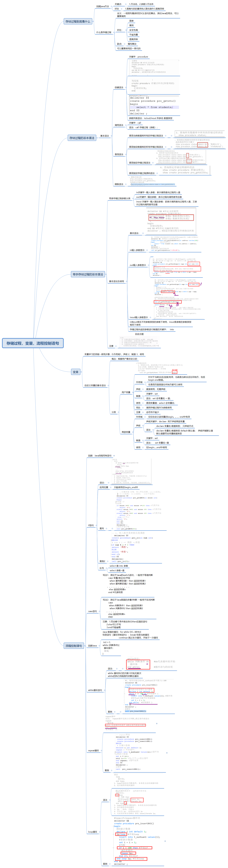The width and height of the screenshot is (228, 868).
Task: Select the 存储过程的基本语法 topic node
Action: tap(82, 138)
